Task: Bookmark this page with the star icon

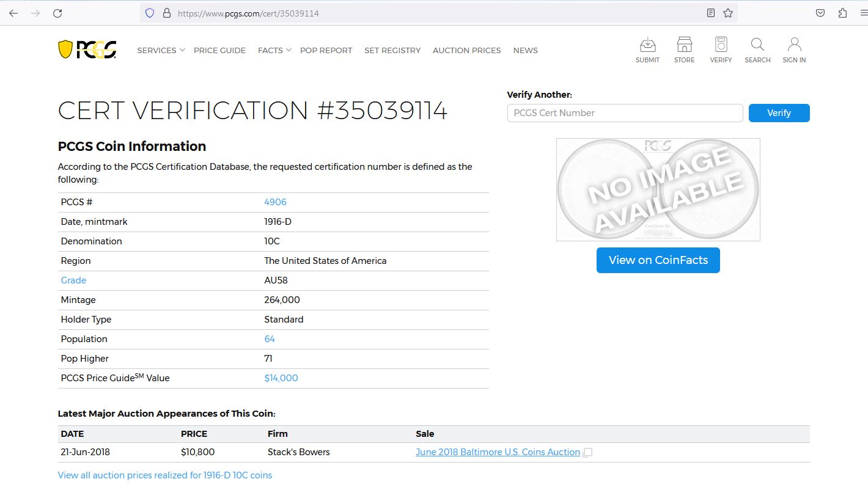Action: tap(728, 13)
